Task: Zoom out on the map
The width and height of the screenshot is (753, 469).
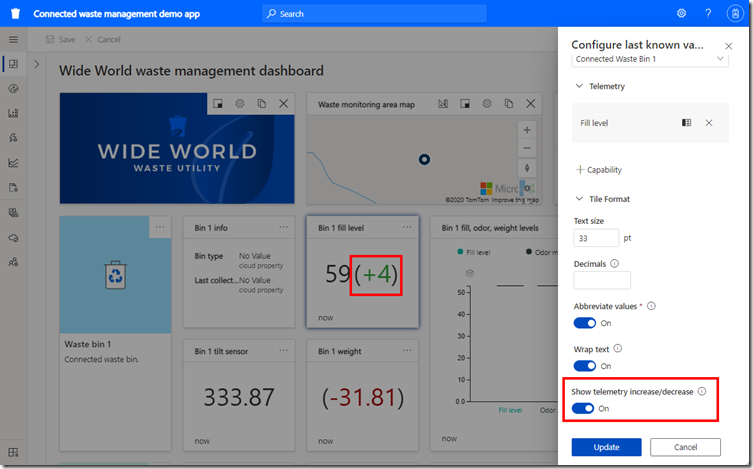Action: pyautogui.click(x=527, y=148)
